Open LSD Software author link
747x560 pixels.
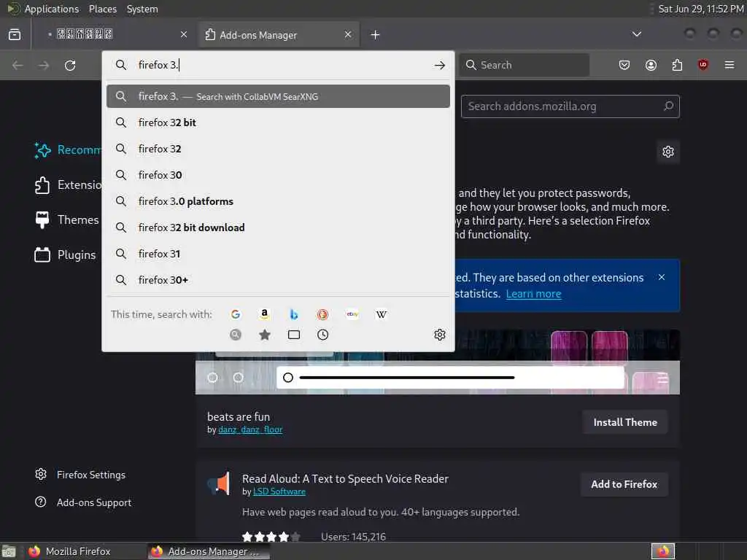click(279, 491)
